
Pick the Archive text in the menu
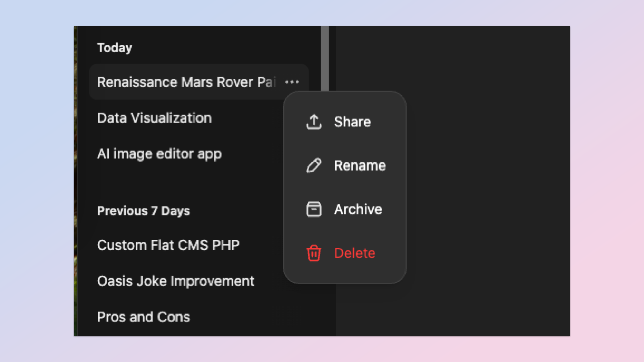pos(358,209)
